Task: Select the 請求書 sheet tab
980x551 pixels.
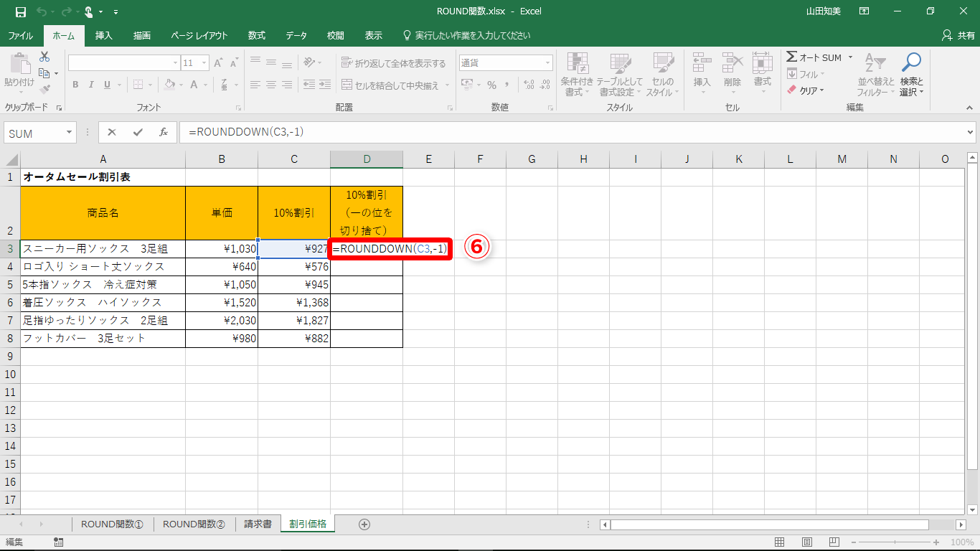Action: [258, 524]
